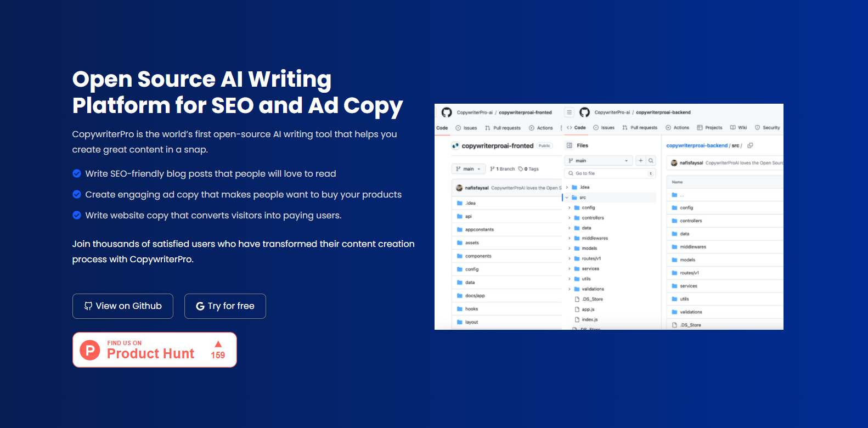Open the hamburger menu icon in backend header
The height and width of the screenshot is (428, 868).
(570, 112)
